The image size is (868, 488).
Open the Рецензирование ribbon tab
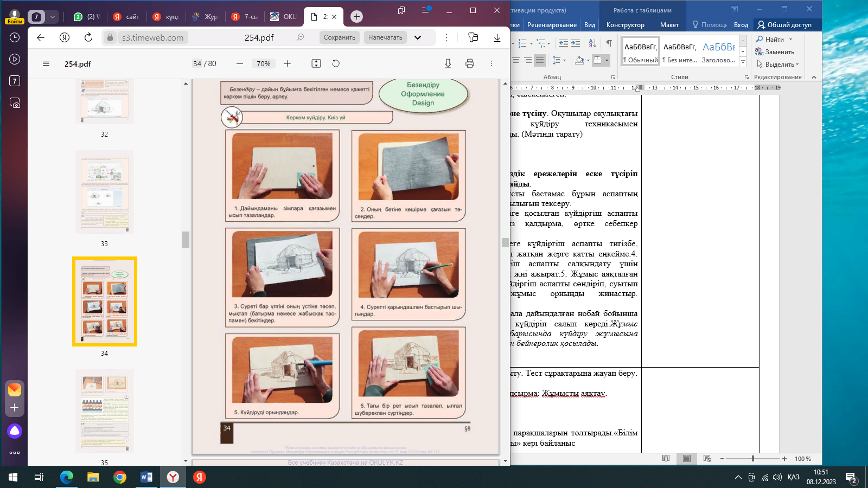point(552,25)
